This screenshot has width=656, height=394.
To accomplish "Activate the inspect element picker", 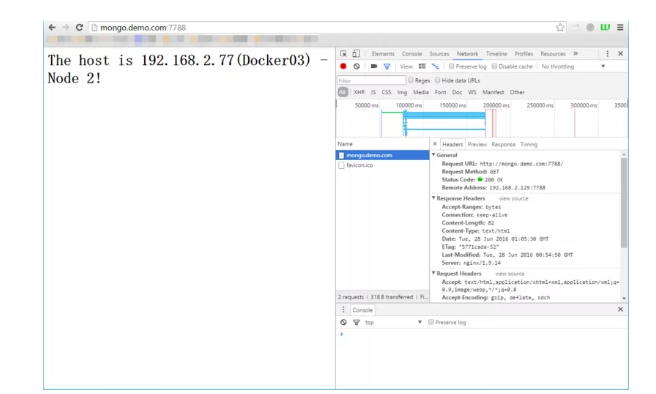I will click(343, 54).
